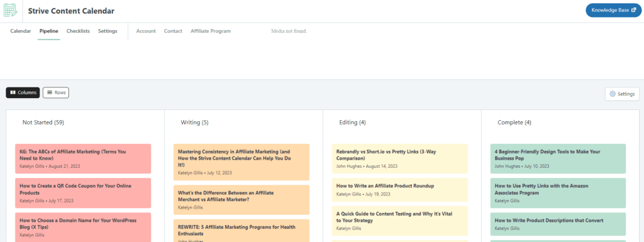Open the Contact link
Screen dimensions: 644x242
pyautogui.click(x=173, y=31)
